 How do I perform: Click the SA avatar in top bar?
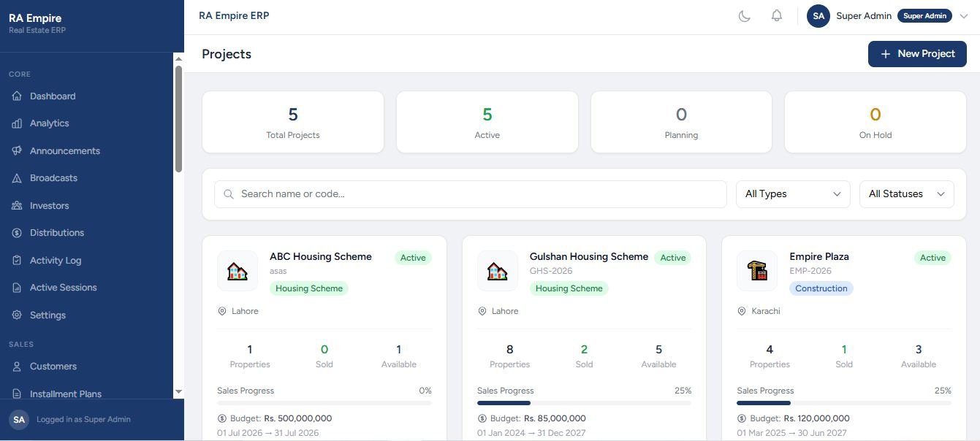[818, 16]
